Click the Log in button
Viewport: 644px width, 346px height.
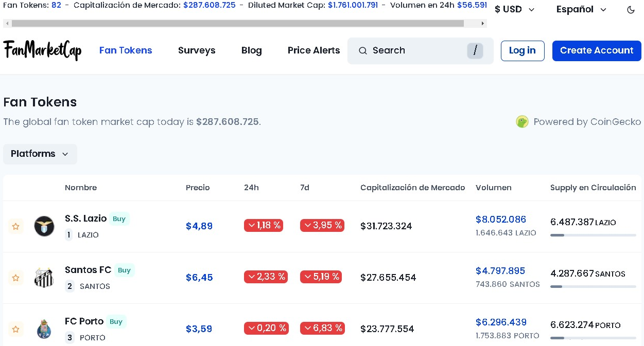pos(522,50)
